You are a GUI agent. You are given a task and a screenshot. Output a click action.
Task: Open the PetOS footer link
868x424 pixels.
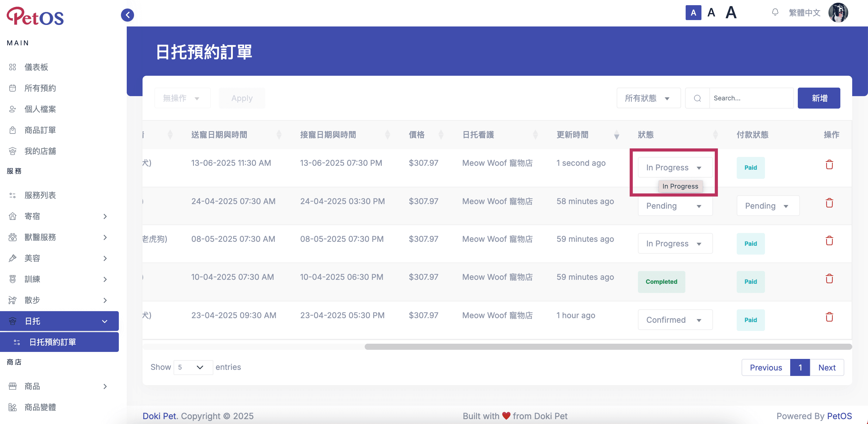tap(839, 416)
